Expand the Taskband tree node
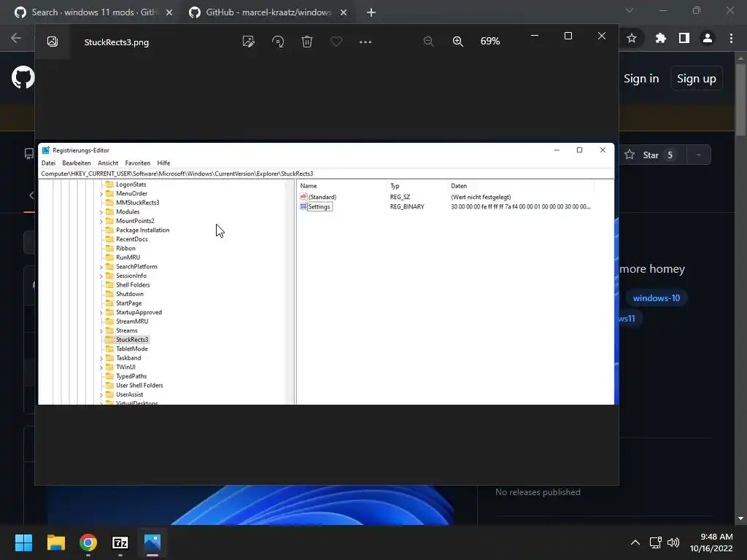The height and width of the screenshot is (560, 747). pyautogui.click(x=101, y=359)
